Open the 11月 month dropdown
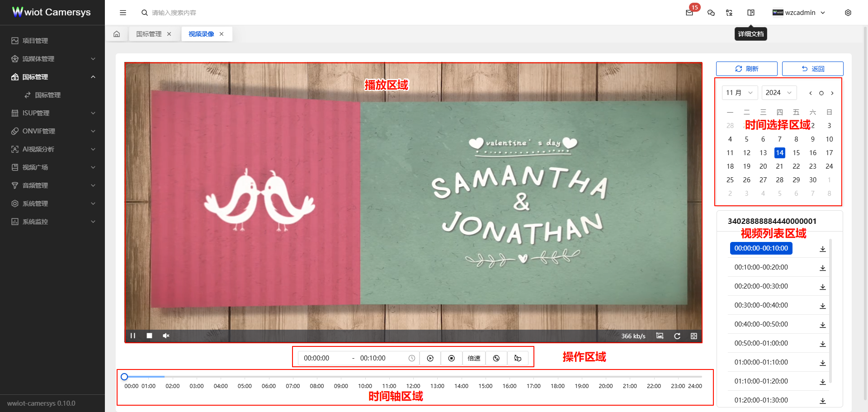This screenshot has width=868, height=412. [740, 93]
